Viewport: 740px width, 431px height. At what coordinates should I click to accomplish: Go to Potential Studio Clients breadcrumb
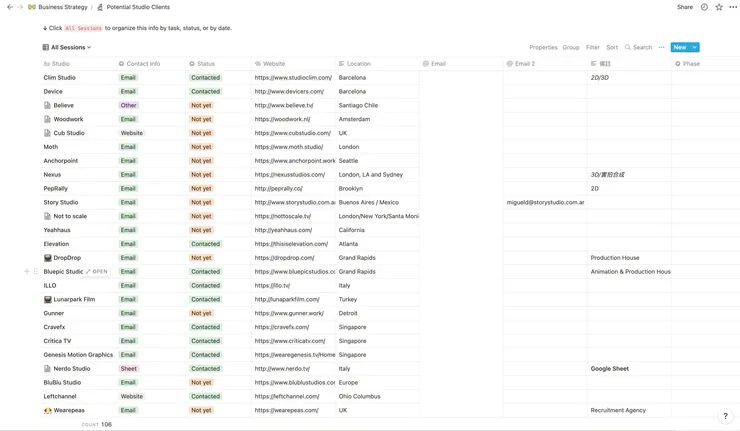(138, 7)
